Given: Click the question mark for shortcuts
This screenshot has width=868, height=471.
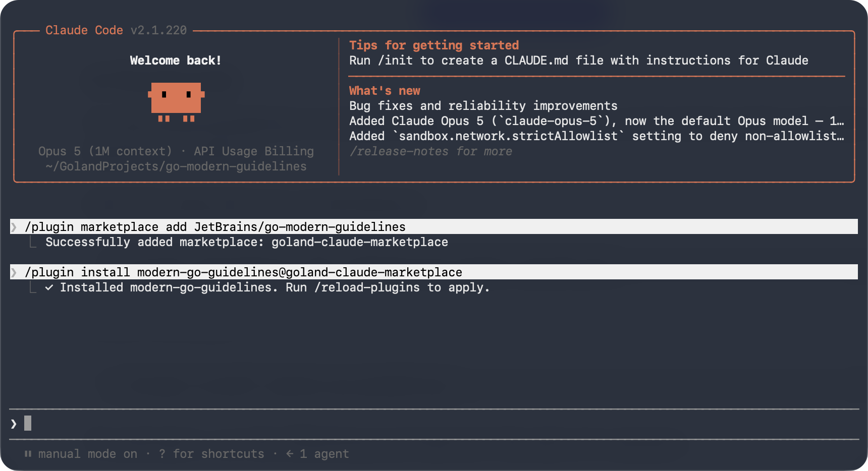Looking at the screenshot, I should (x=162, y=454).
